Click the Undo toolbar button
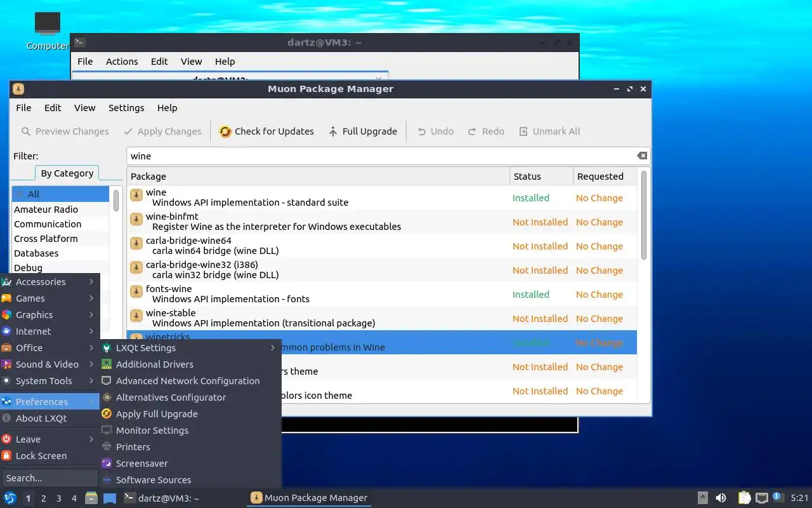 (x=435, y=131)
